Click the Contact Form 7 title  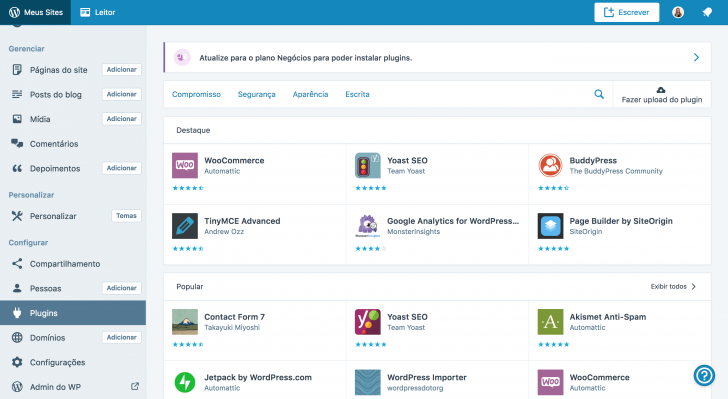tap(234, 317)
